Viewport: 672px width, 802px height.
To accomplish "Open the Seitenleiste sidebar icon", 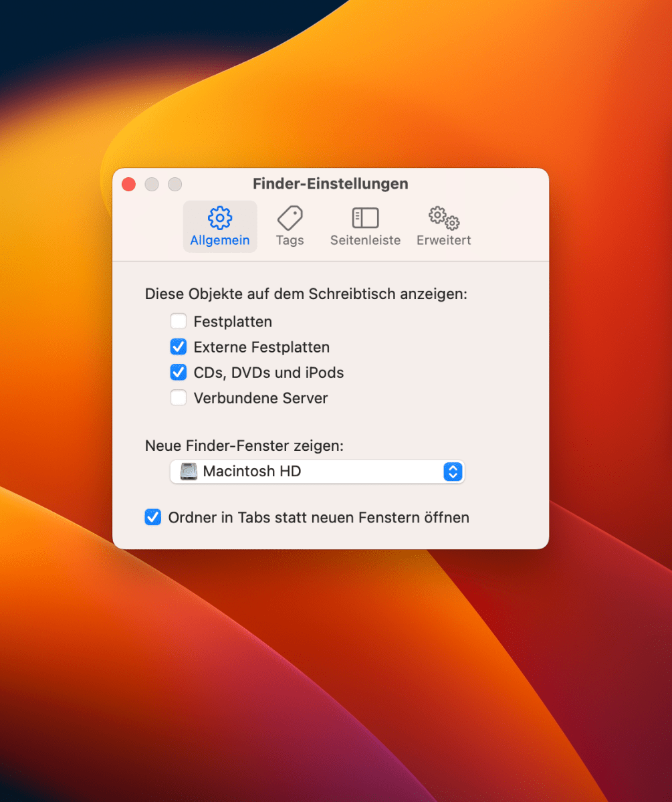I will click(x=365, y=218).
